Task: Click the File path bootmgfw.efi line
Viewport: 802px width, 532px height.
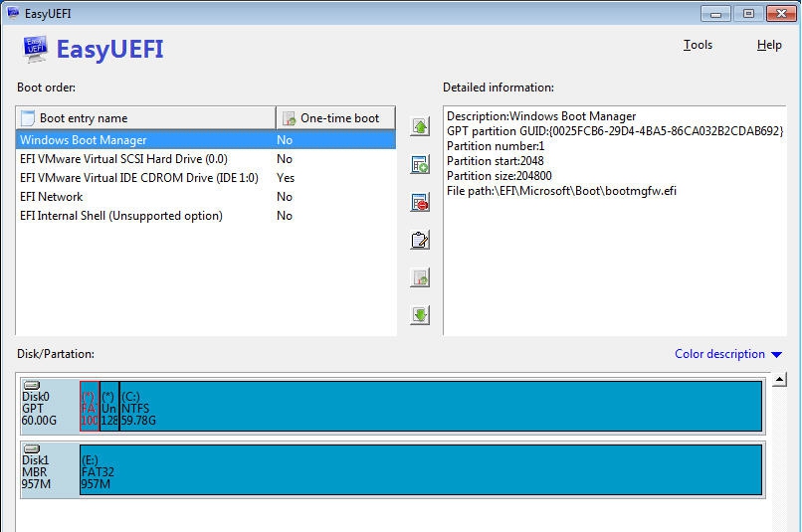Action: (x=561, y=191)
